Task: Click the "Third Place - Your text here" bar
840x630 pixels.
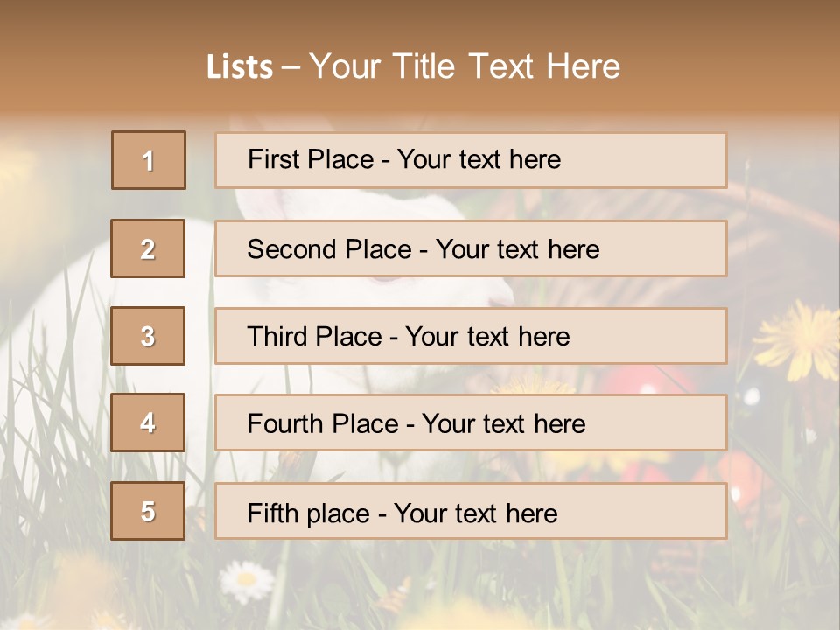Action: [x=471, y=336]
